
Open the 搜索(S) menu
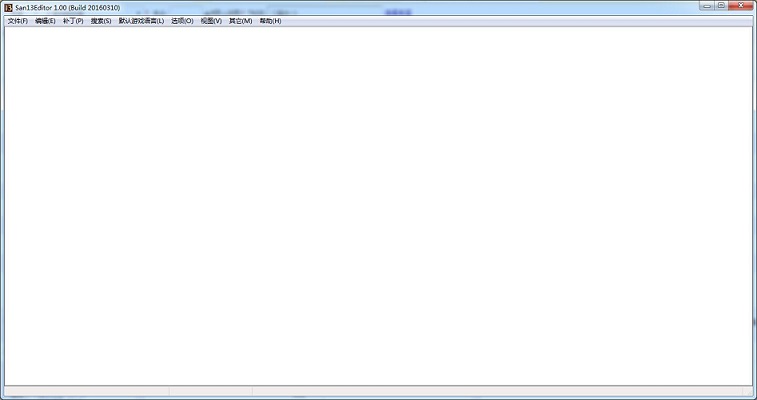coord(101,21)
